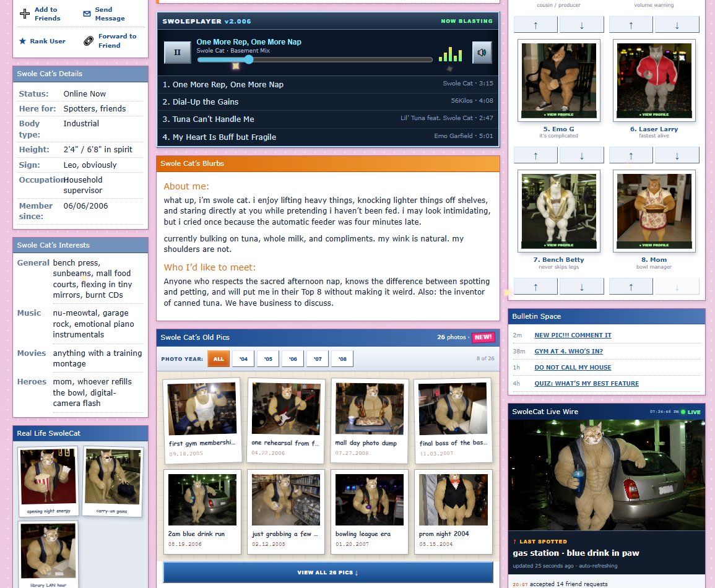Open prom night 2004 photo
Screen dimensions: 715x588
[x=453, y=499]
